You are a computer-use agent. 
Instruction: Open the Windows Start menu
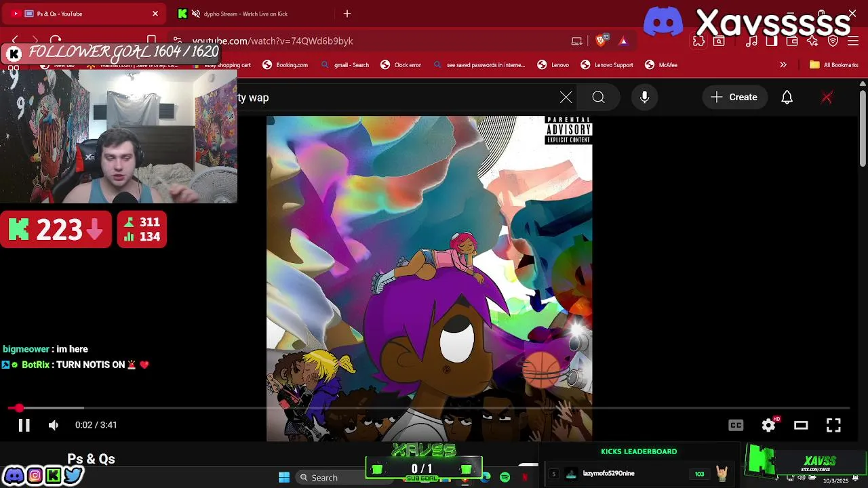pyautogui.click(x=284, y=478)
